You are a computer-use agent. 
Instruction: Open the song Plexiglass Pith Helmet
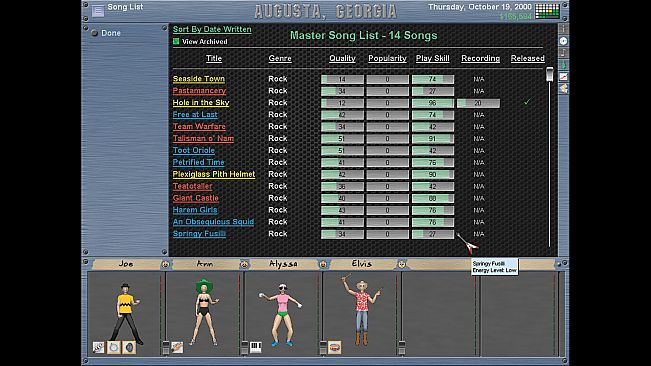point(214,174)
